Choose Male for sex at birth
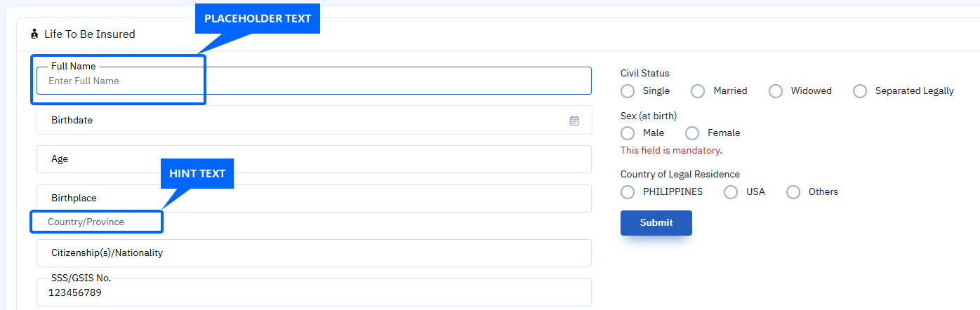Image resolution: width=980 pixels, height=310 pixels. coord(628,133)
